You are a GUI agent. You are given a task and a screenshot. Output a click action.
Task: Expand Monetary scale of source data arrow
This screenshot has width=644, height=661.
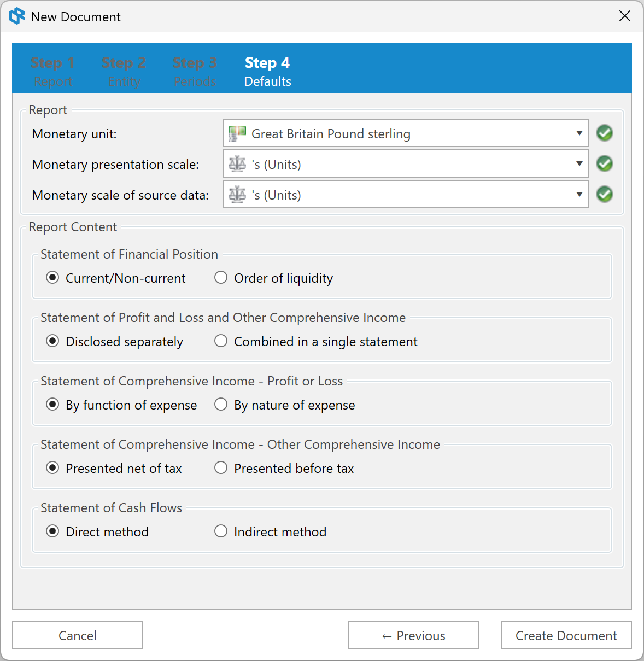579,195
